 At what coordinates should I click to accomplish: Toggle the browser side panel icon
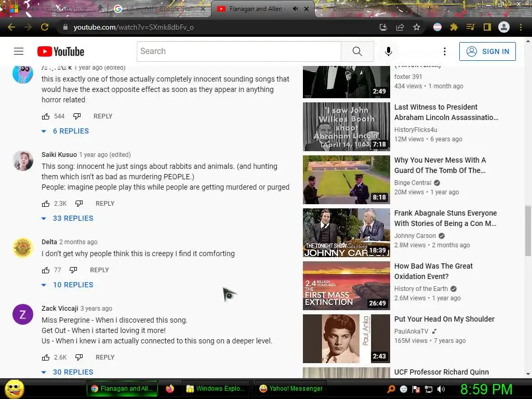tap(487, 27)
